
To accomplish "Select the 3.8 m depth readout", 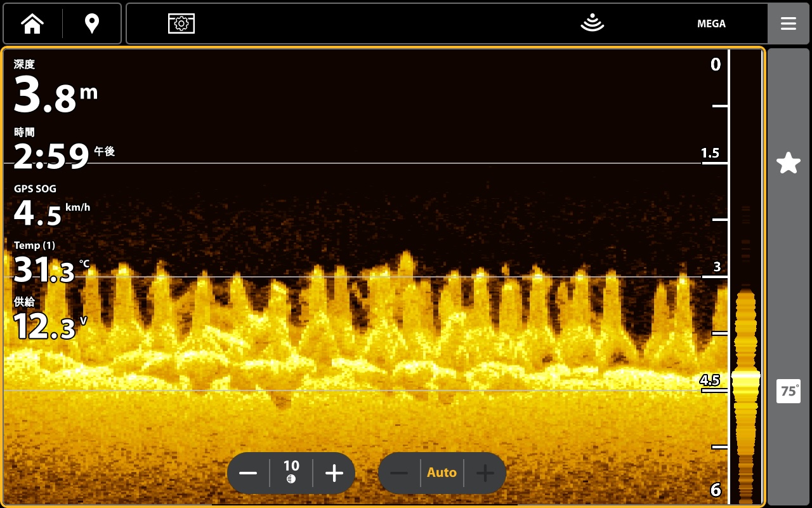I will pos(55,90).
